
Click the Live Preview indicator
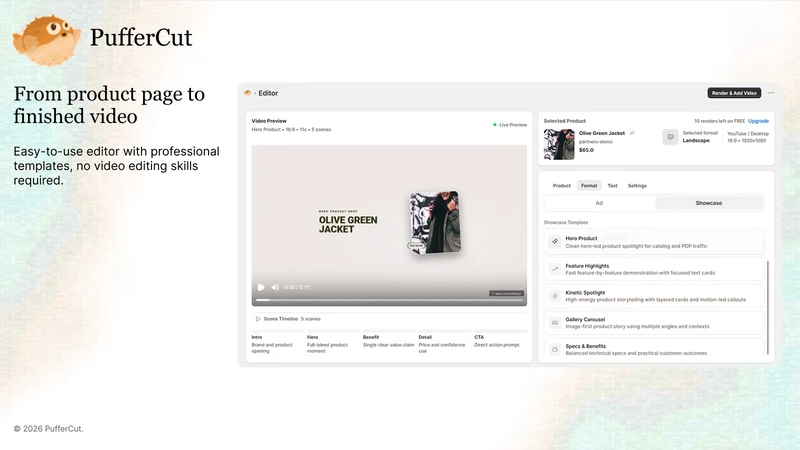click(510, 125)
